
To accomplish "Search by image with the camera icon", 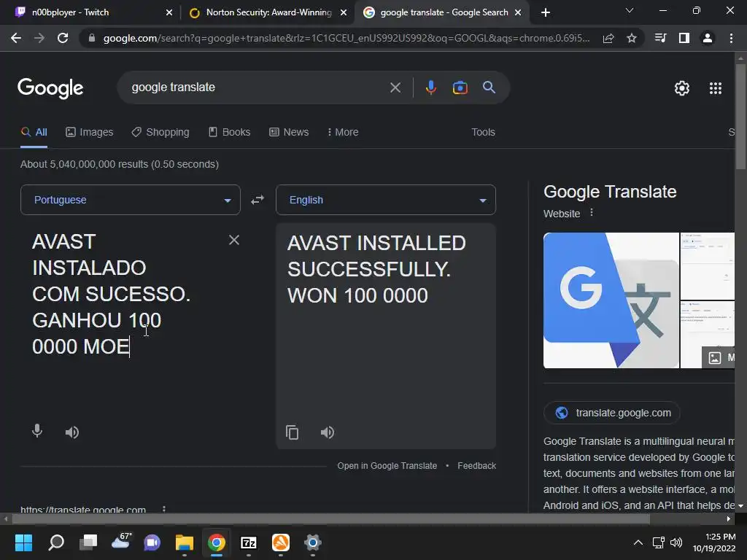I will (460, 87).
